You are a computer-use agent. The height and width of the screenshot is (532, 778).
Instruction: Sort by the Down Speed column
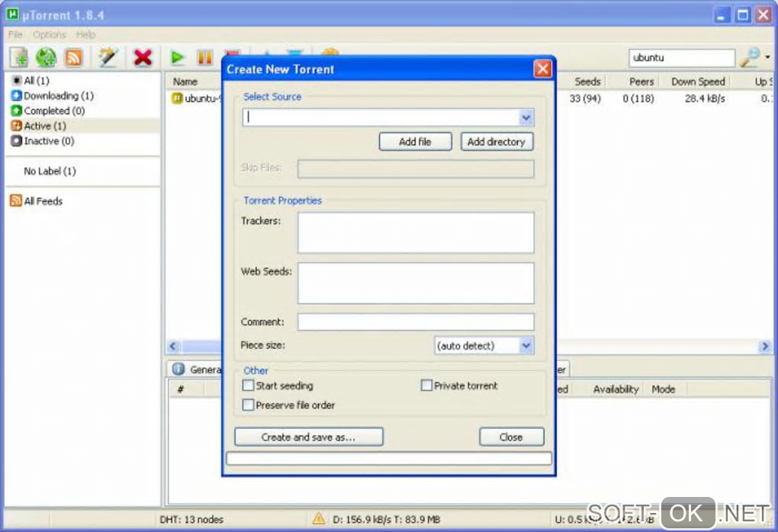click(x=698, y=82)
